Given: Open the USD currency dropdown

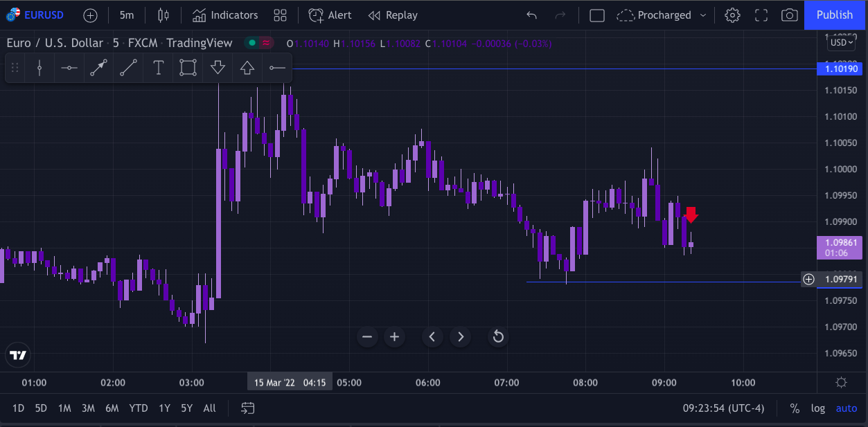Looking at the screenshot, I should [x=842, y=43].
